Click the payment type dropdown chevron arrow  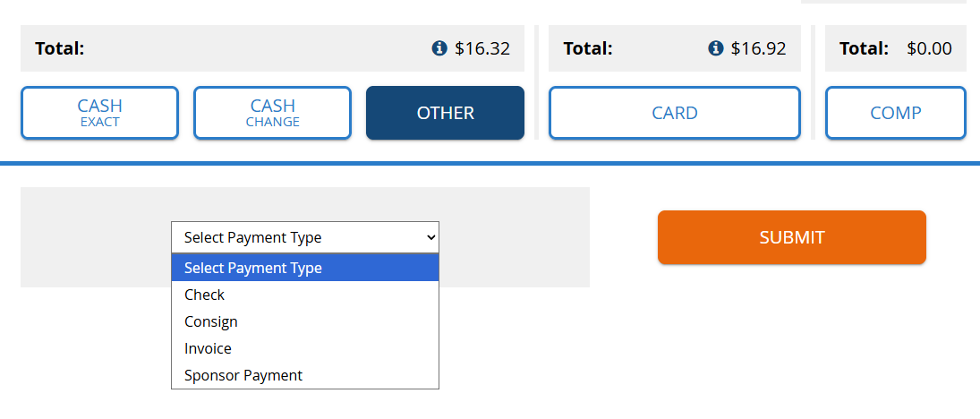tap(430, 237)
